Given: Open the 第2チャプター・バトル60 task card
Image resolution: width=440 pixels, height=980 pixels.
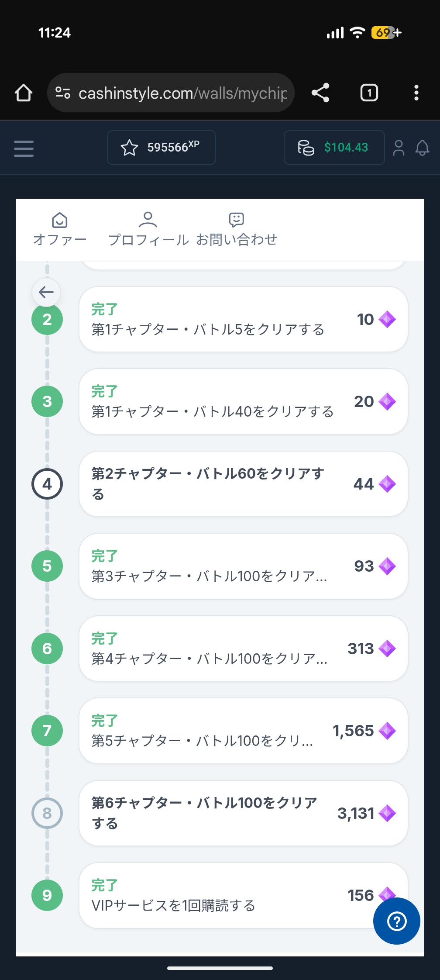Looking at the screenshot, I should point(243,484).
